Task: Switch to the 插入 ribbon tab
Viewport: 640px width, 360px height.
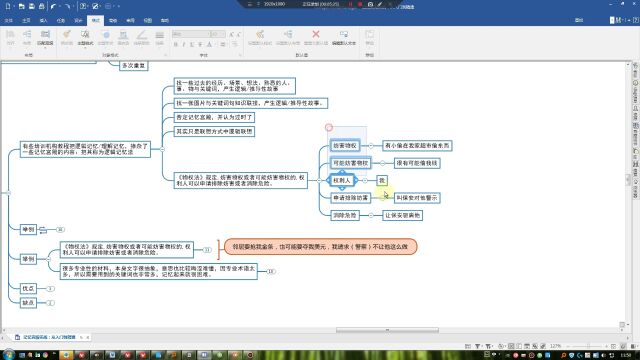Action: click(x=44, y=20)
